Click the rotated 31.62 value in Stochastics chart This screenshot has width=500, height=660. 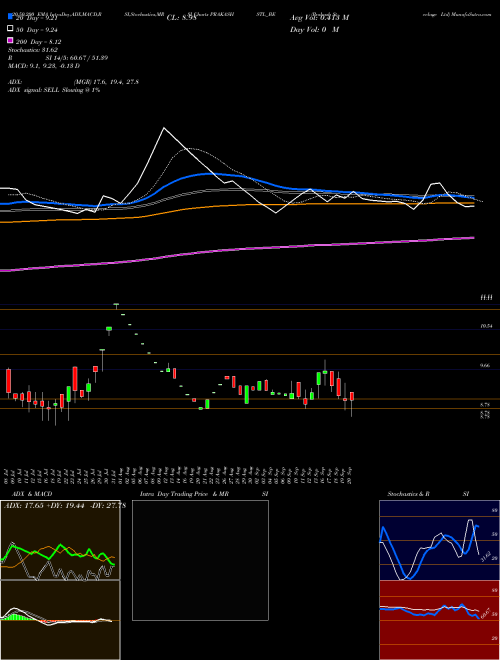(x=485, y=556)
